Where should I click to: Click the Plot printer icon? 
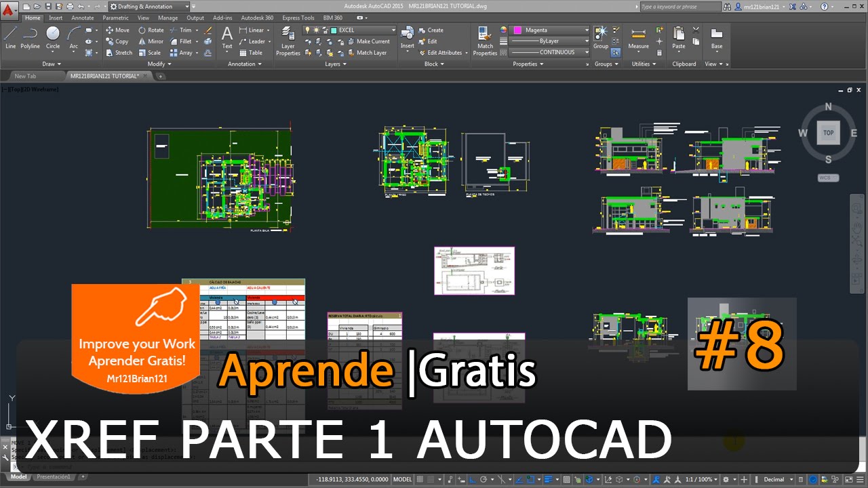[x=69, y=6]
